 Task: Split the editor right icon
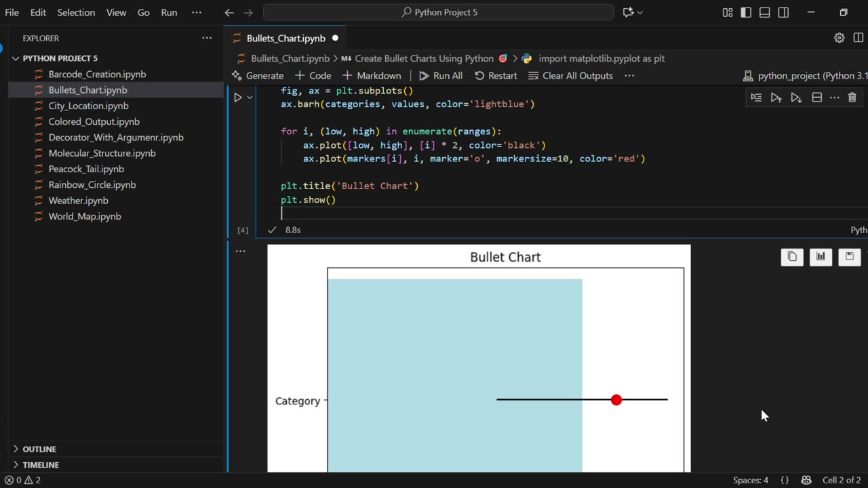click(x=859, y=38)
